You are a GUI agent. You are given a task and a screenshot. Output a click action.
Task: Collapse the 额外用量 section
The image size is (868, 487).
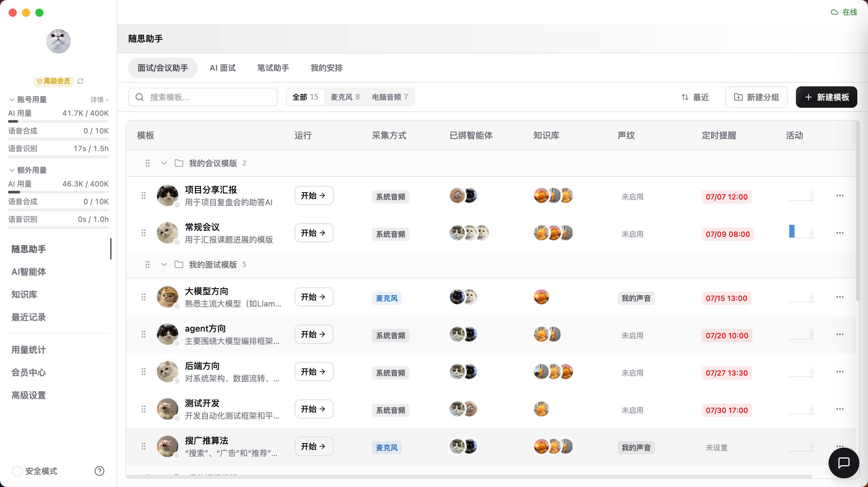point(12,170)
